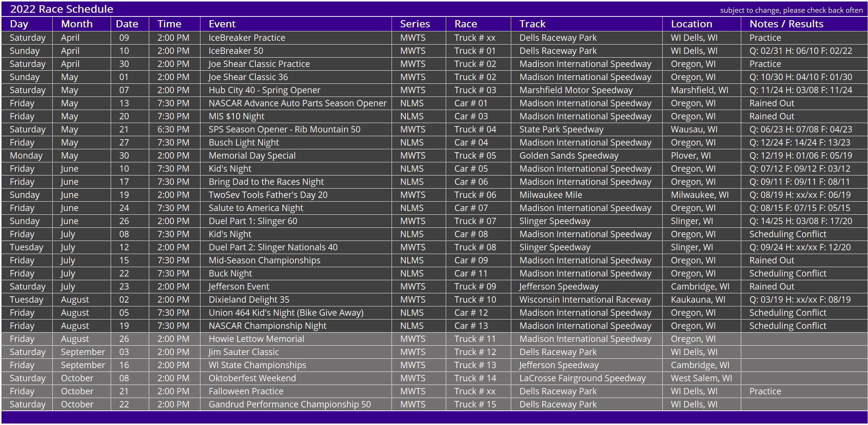Click the Series column header

[x=415, y=24]
